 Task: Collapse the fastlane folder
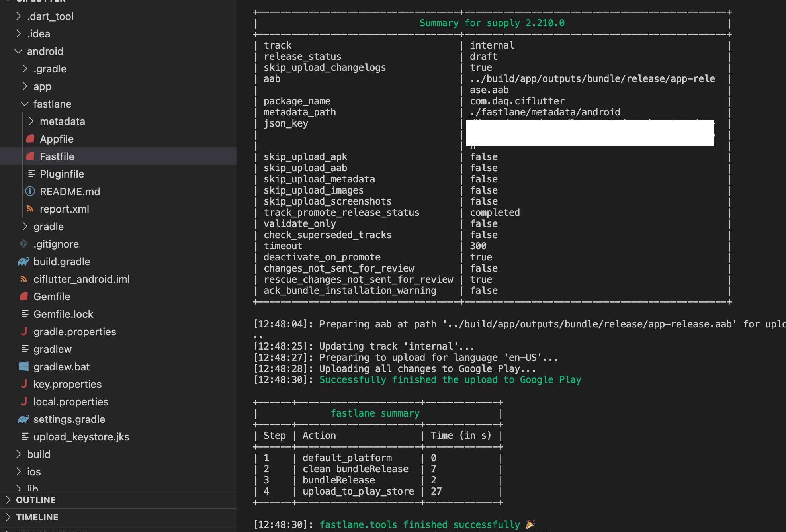(25, 104)
